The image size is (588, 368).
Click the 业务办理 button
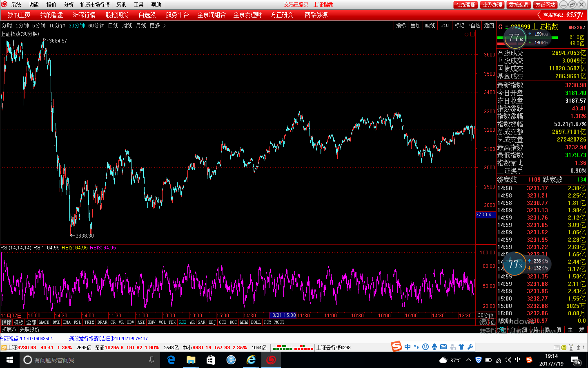[x=492, y=4]
